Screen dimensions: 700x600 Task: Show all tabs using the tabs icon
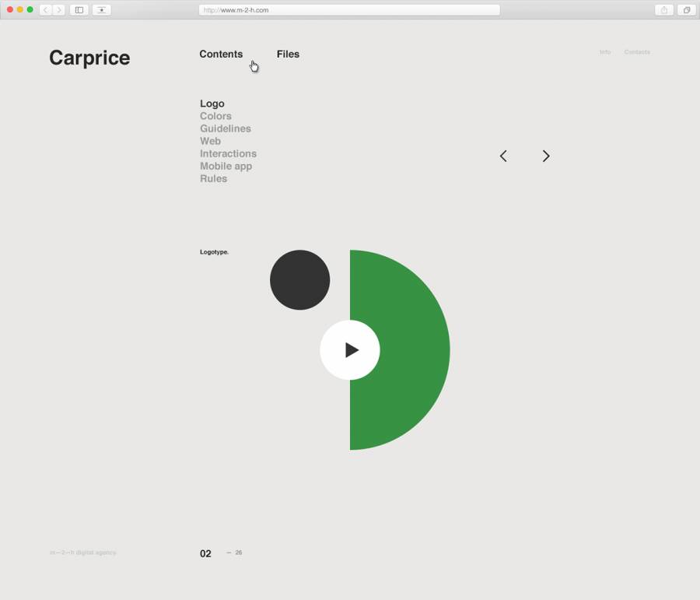tap(687, 10)
